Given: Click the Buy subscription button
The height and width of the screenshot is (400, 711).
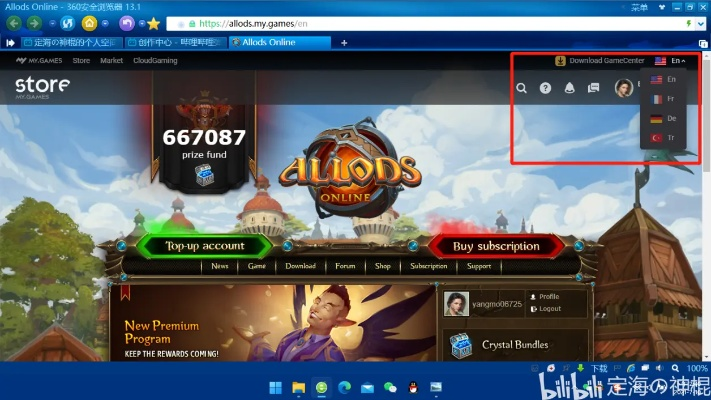Looking at the screenshot, I should 496,246.
